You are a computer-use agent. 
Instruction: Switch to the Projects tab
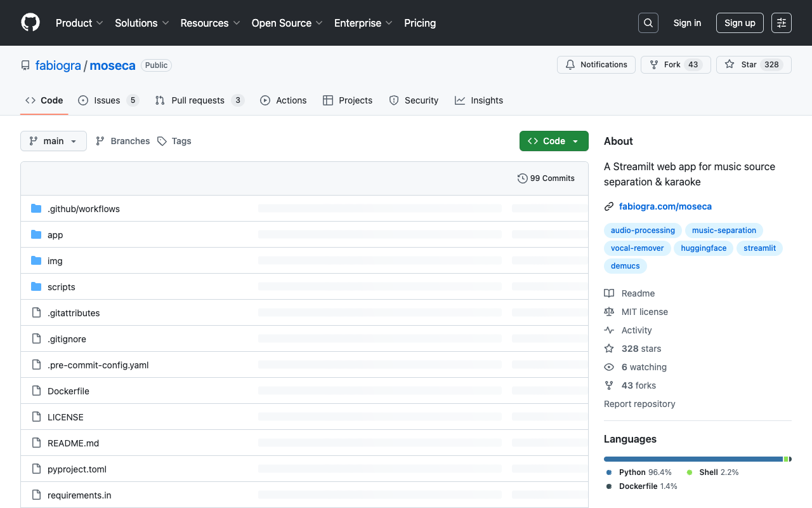[348, 100]
